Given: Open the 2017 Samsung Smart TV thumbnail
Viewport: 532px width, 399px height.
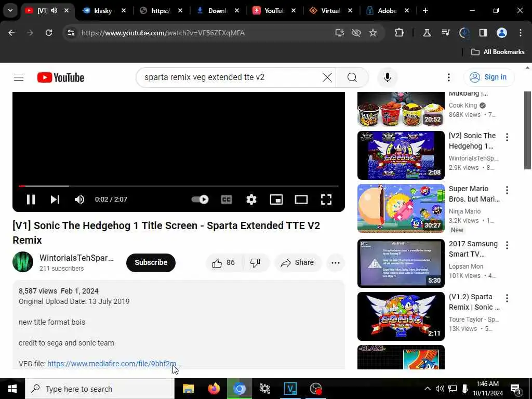Looking at the screenshot, I should tap(401, 263).
